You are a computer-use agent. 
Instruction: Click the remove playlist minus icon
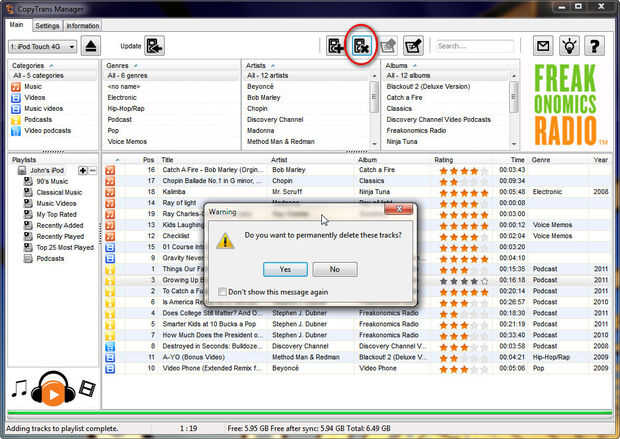[x=92, y=170]
